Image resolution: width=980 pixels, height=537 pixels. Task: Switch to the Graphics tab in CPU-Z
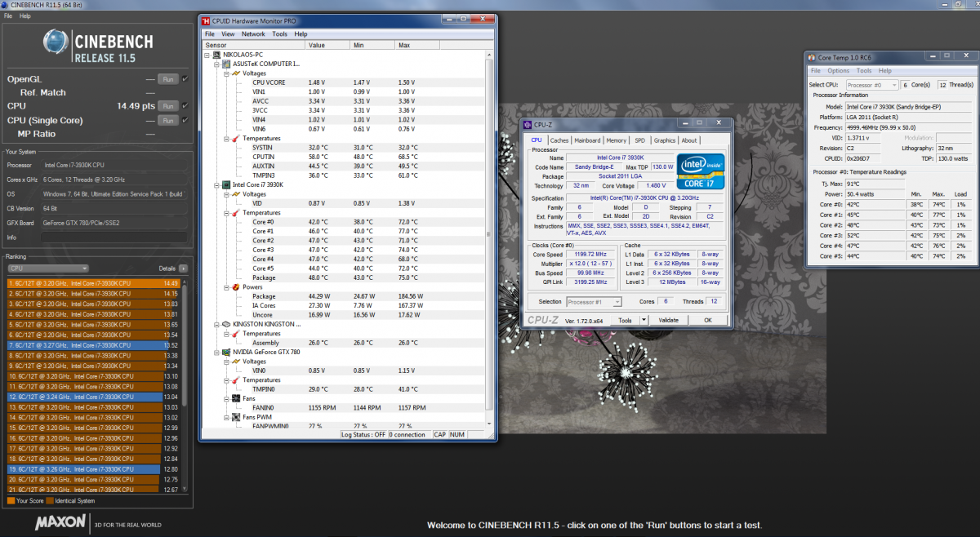[x=665, y=140]
